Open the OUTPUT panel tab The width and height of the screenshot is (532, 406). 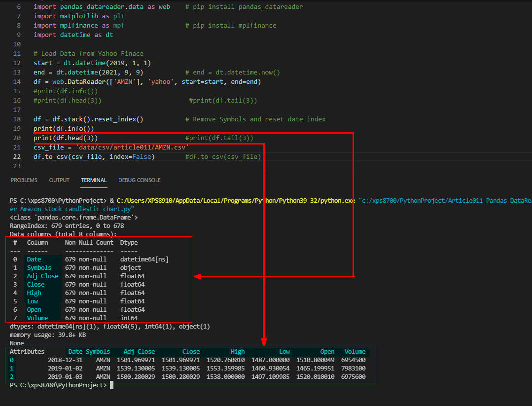59,180
